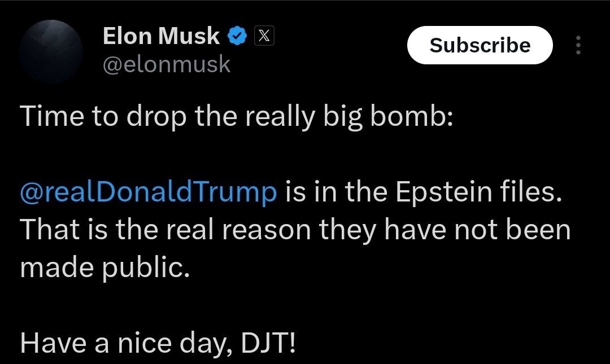Image resolution: width=610 pixels, height=364 pixels.
Task: Click the X affiliation badge beside the name
Action: point(265,37)
